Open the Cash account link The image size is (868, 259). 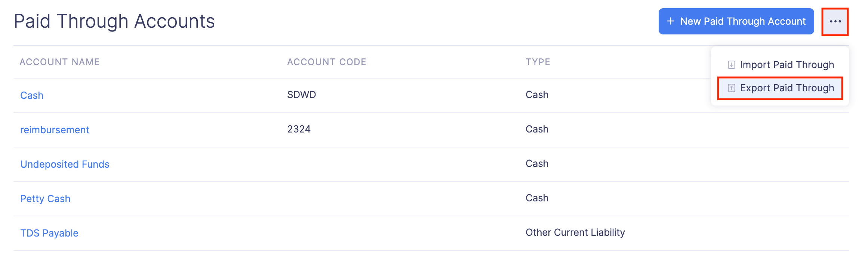click(x=31, y=95)
